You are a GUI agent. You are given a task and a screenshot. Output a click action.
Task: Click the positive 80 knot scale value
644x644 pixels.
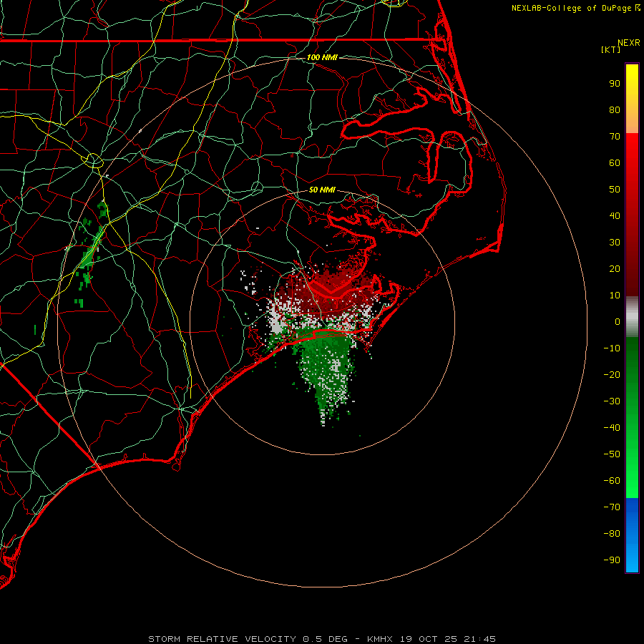point(615,109)
